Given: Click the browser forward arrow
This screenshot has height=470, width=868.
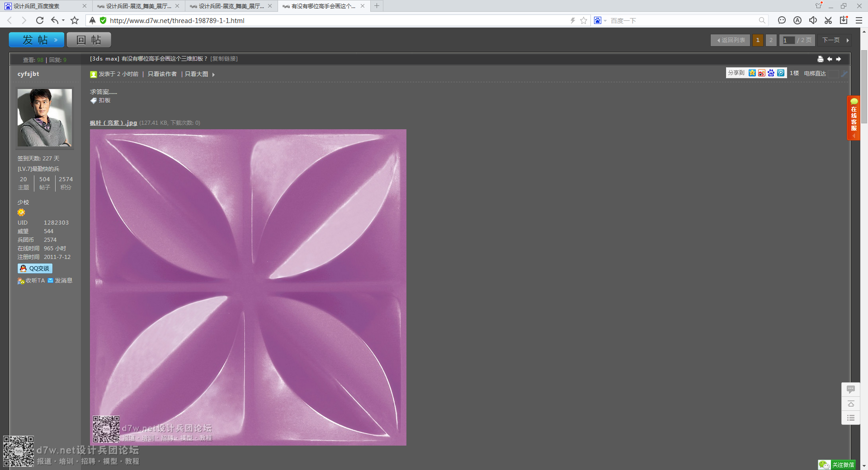Looking at the screenshot, I should pyautogui.click(x=24, y=20).
